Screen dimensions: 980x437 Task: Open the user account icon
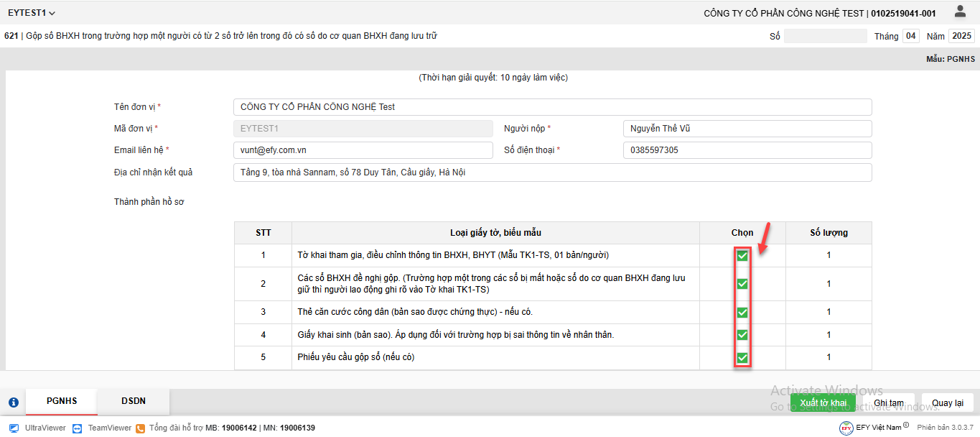960,11
